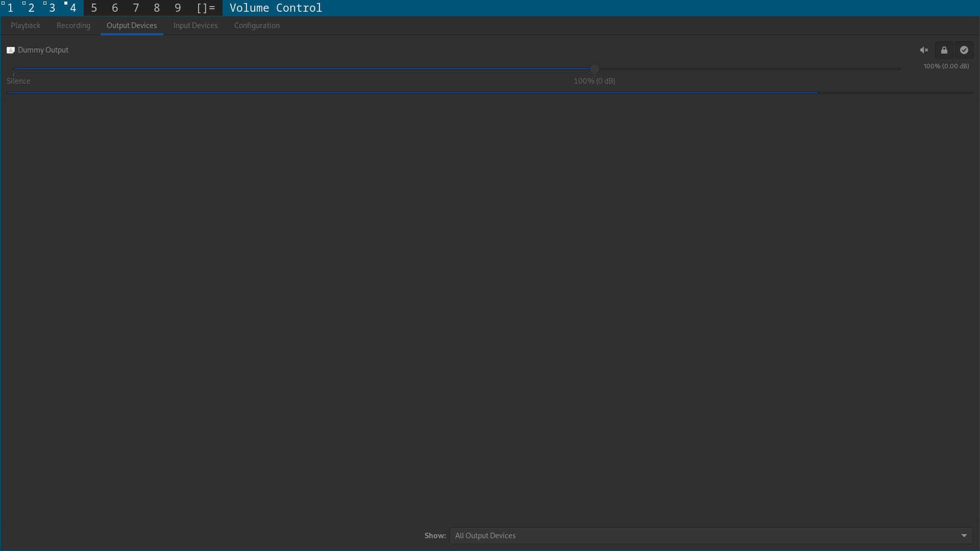Open the Show output devices dropdown
The image size is (980, 551).
click(x=711, y=536)
